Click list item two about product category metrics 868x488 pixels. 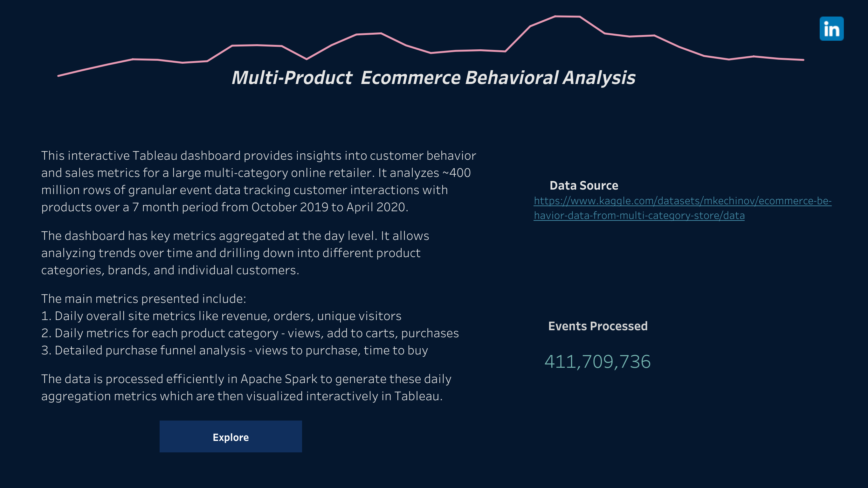pyautogui.click(x=250, y=333)
